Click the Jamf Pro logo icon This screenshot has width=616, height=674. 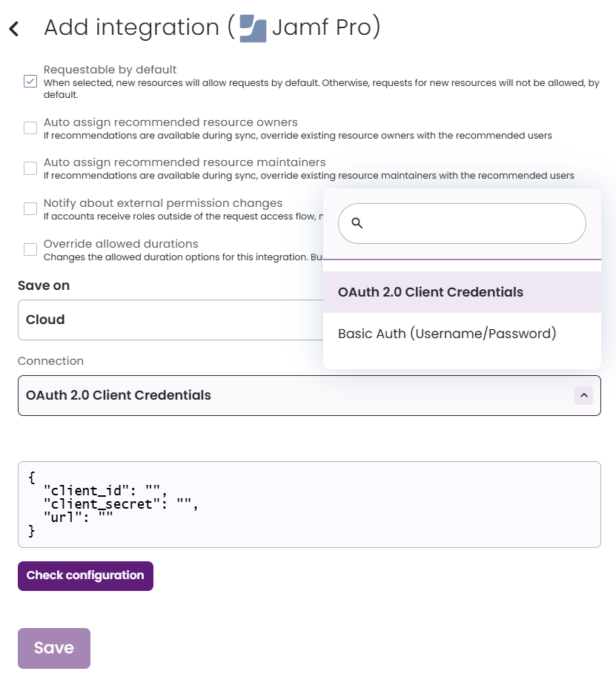(252, 27)
